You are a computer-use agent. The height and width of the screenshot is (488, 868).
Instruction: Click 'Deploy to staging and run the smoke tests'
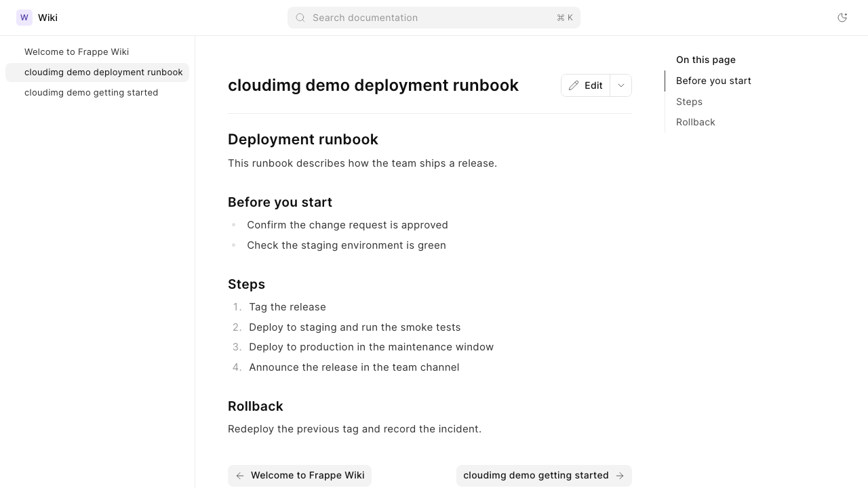pyautogui.click(x=355, y=327)
